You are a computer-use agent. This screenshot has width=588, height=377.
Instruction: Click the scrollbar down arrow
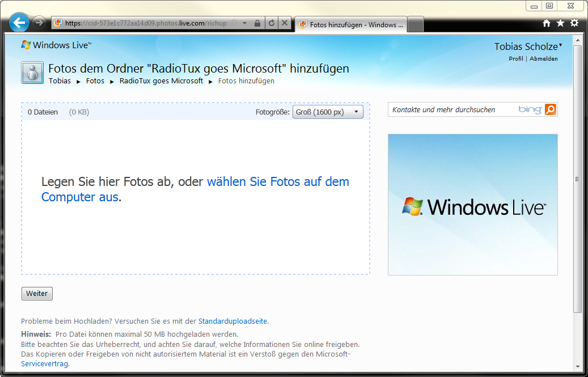pos(577,367)
